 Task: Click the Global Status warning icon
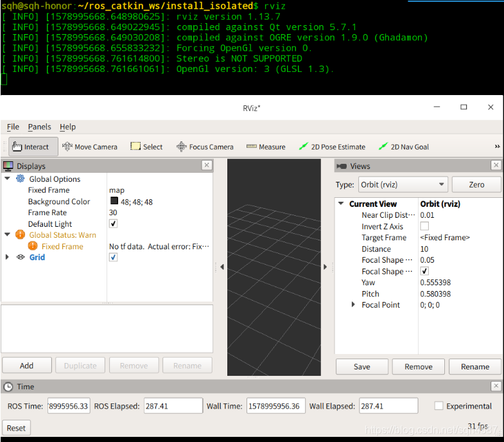(21, 235)
